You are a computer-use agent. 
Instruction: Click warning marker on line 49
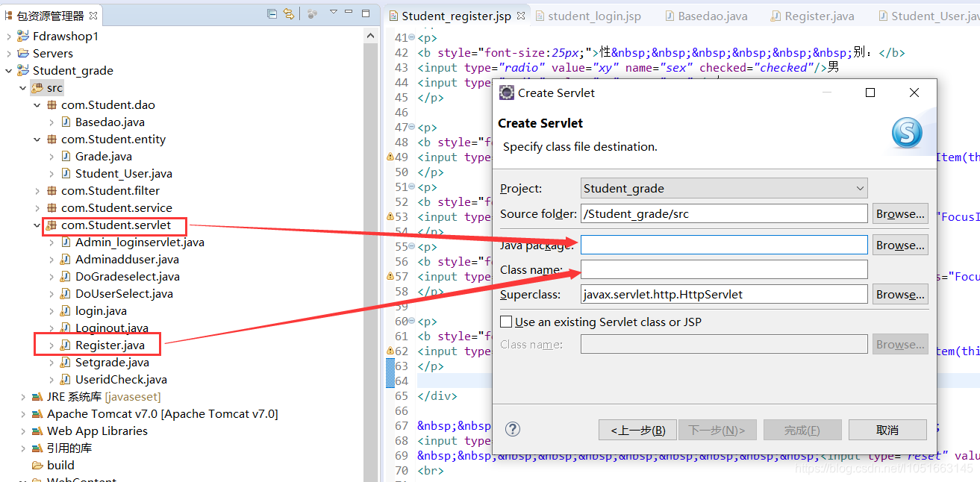[x=390, y=157]
